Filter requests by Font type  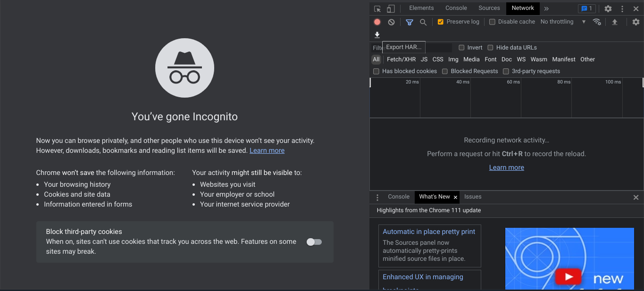click(x=491, y=59)
